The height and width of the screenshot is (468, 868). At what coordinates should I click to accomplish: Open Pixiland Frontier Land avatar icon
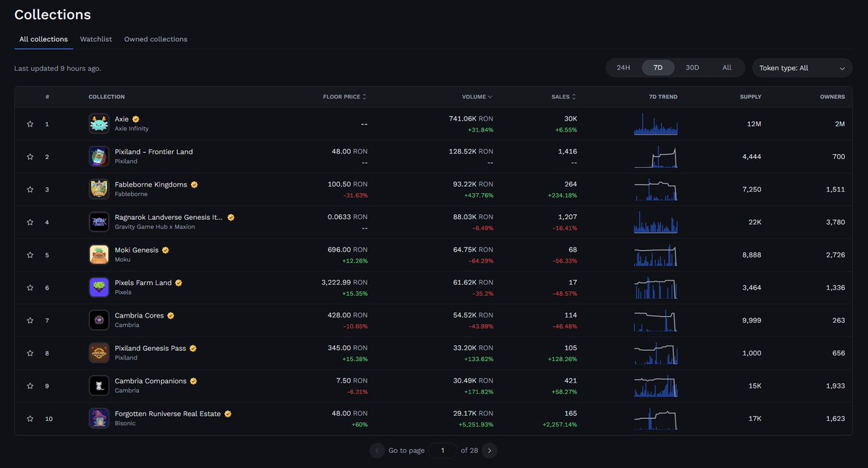(x=99, y=156)
